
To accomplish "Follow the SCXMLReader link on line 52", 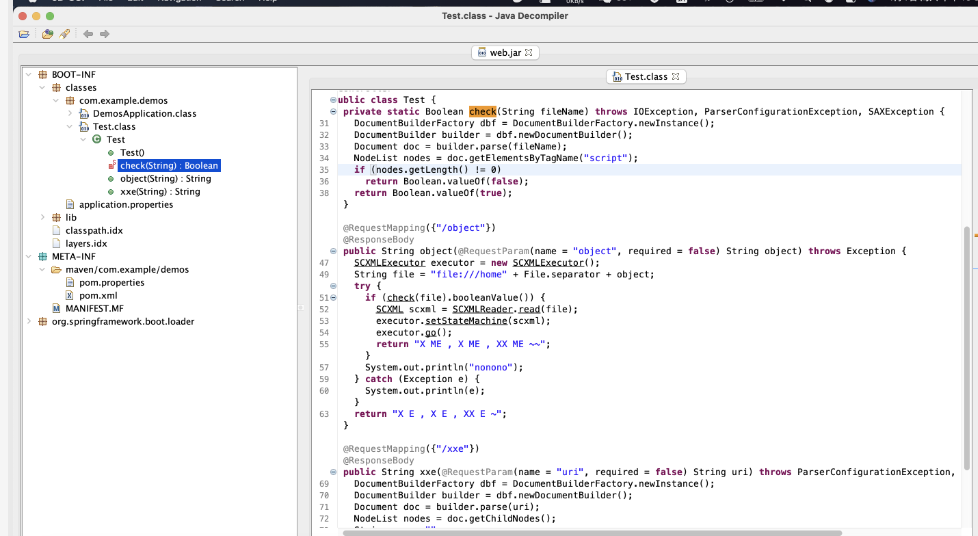I will (x=482, y=309).
